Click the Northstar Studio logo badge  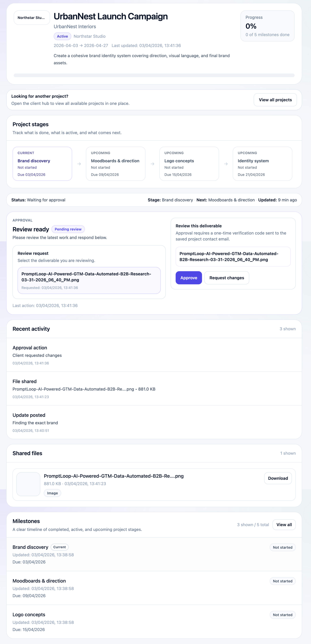32,18
